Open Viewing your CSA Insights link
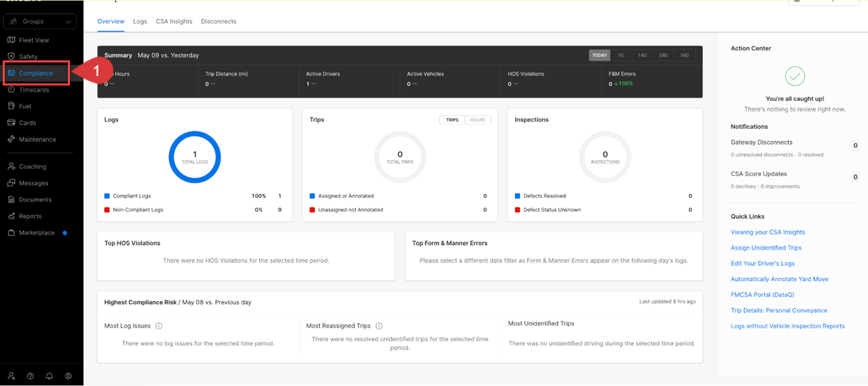 pos(768,232)
